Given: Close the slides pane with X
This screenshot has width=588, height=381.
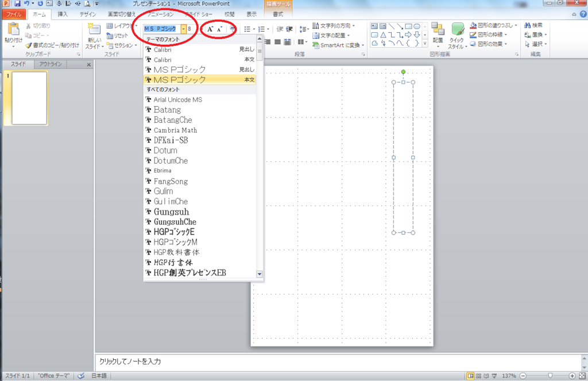Looking at the screenshot, I should click(x=89, y=64).
